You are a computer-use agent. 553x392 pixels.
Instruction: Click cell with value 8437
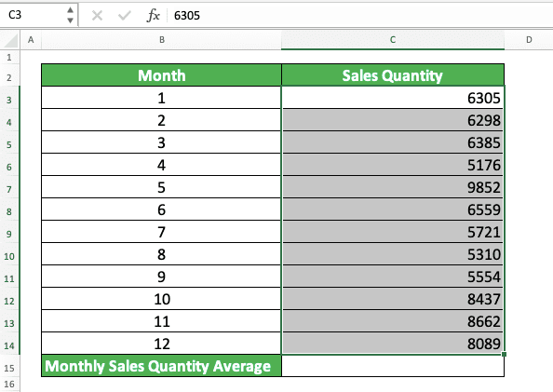coord(393,299)
